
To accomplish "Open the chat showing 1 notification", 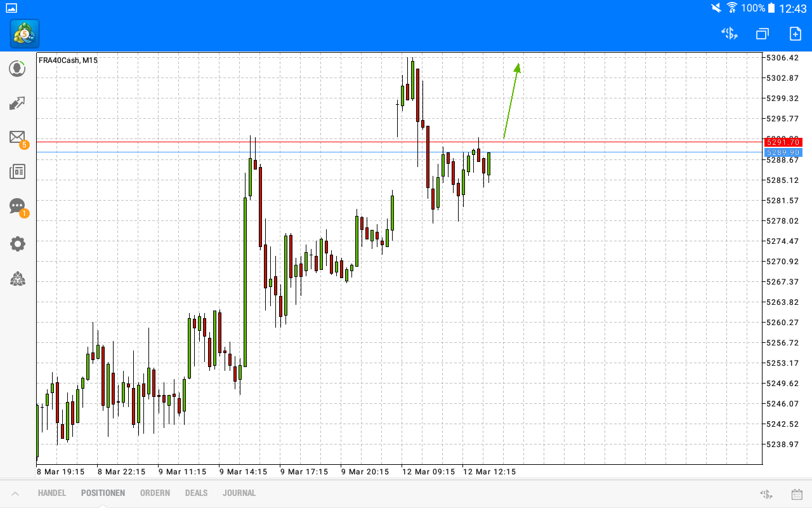I will point(17,206).
